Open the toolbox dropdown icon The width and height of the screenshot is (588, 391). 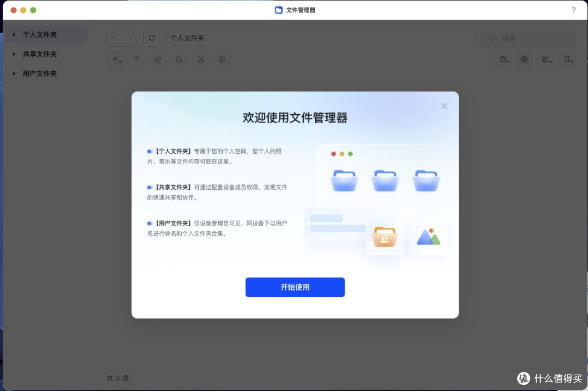point(504,59)
